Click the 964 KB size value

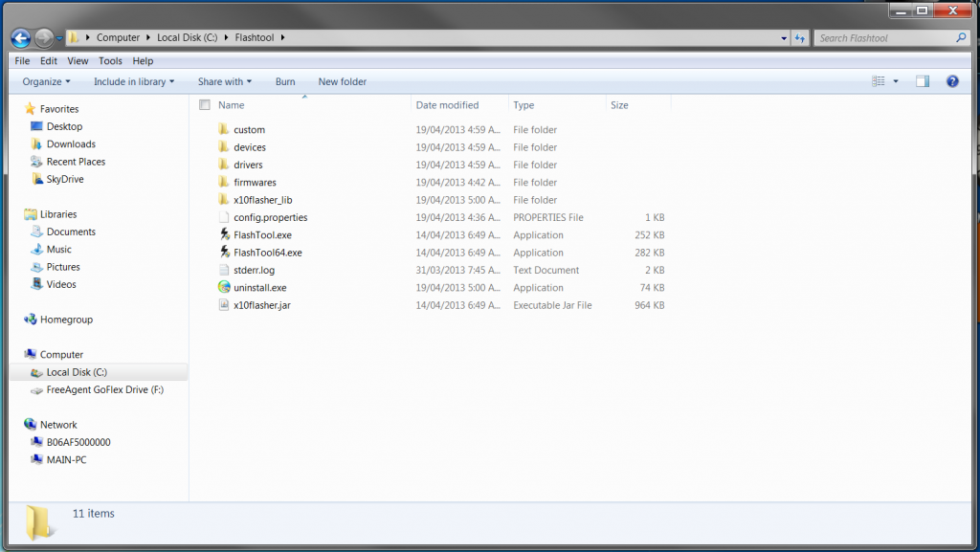click(650, 305)
